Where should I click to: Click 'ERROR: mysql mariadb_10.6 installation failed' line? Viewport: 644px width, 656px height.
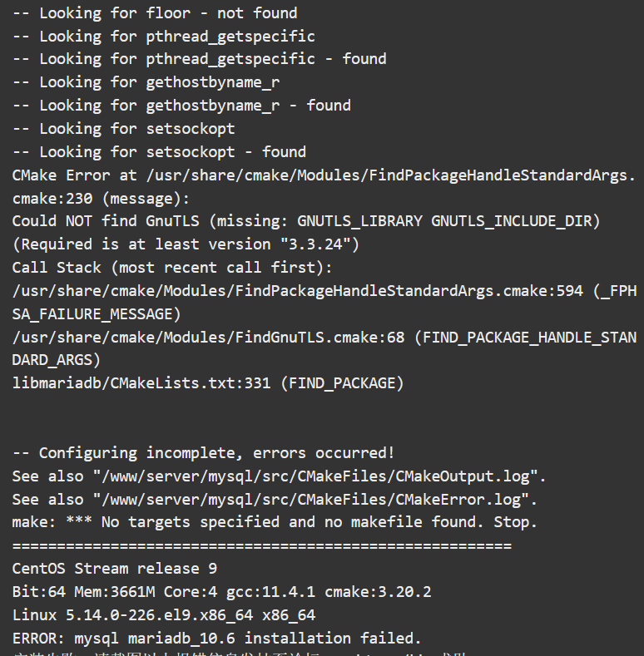tap(216, 638)
